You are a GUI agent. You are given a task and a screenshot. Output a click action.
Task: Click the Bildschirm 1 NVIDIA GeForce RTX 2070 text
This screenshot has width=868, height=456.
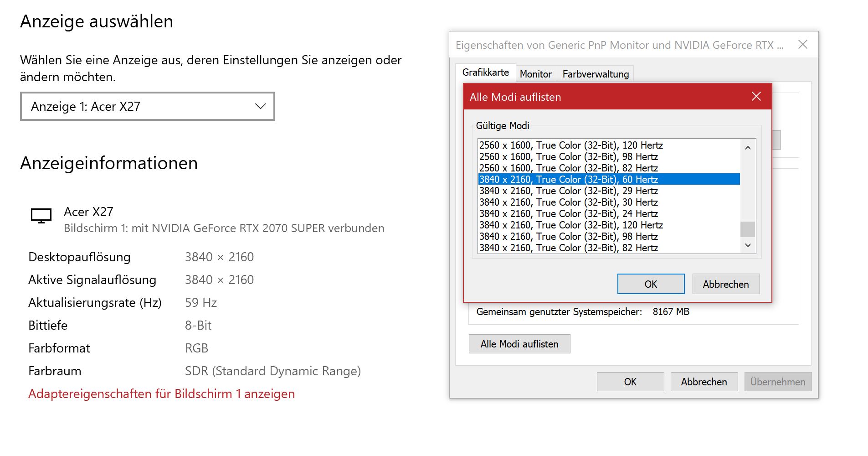[x=224, y=228]
